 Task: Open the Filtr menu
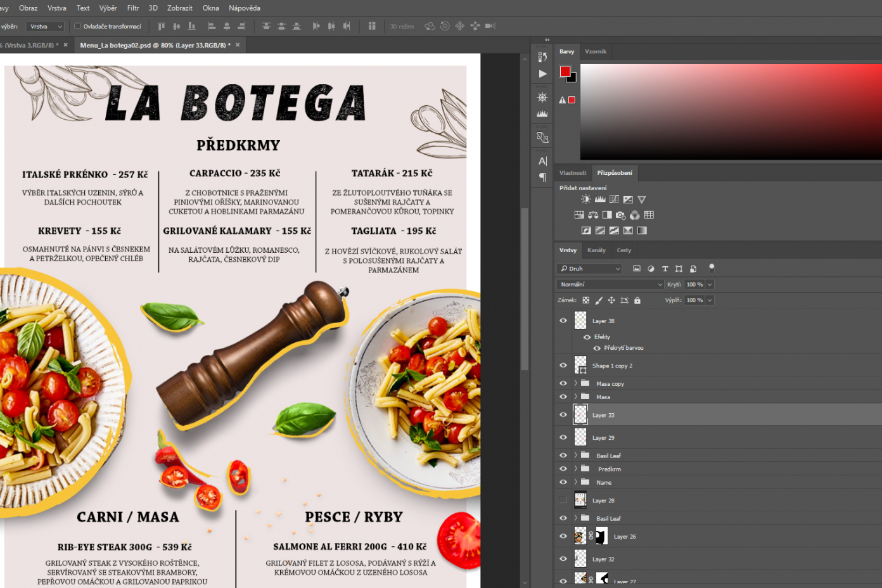(x=133, y=8)
